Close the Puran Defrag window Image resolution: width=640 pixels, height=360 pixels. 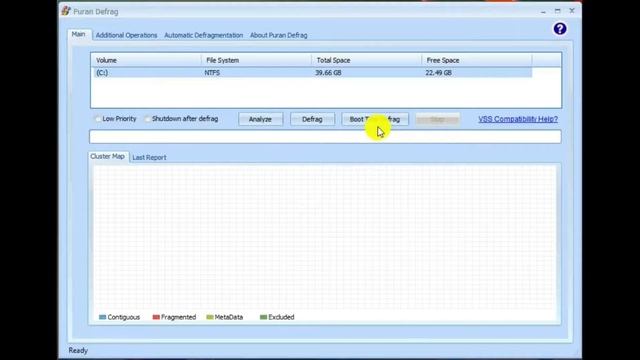(572, 11)
